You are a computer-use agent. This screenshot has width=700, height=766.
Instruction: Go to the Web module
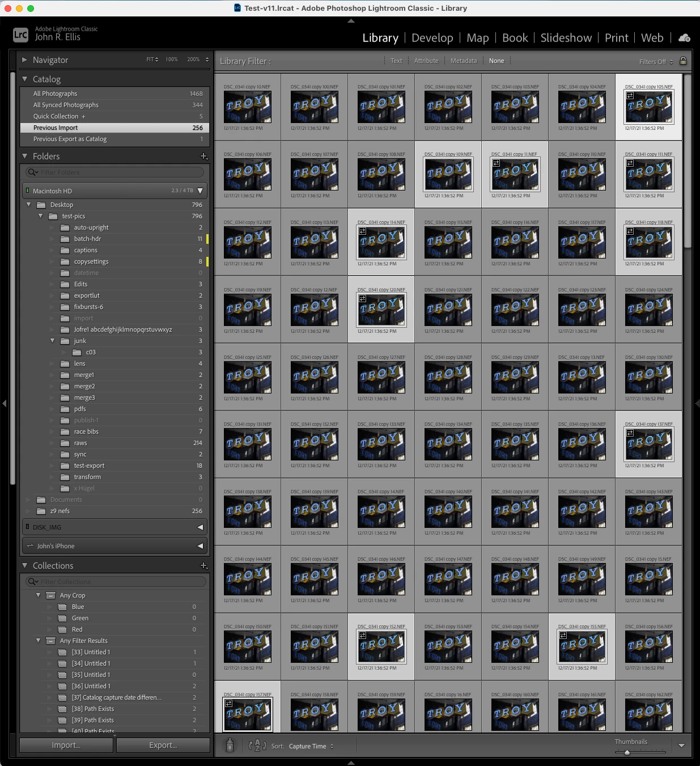652,38
